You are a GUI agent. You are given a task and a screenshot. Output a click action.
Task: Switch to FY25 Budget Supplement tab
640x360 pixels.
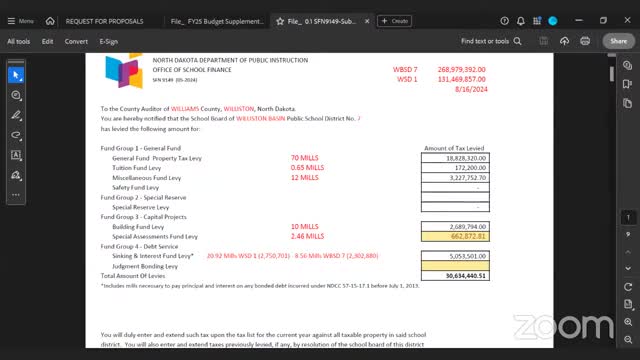(217, 21)
